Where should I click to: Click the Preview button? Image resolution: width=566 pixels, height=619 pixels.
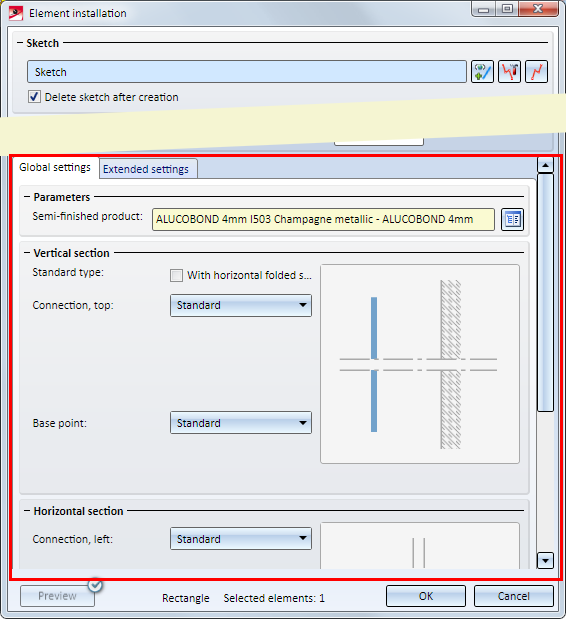[x=57, y=596]
